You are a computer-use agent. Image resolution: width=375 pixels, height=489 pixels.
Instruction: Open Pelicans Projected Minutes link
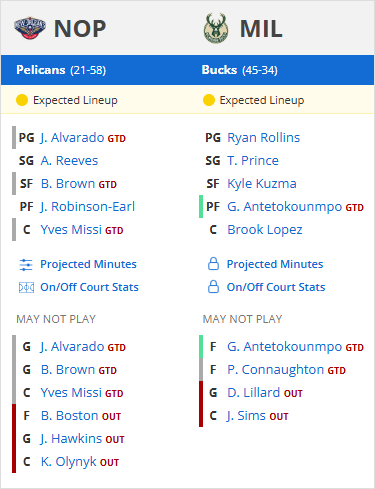tap(88, 264)
